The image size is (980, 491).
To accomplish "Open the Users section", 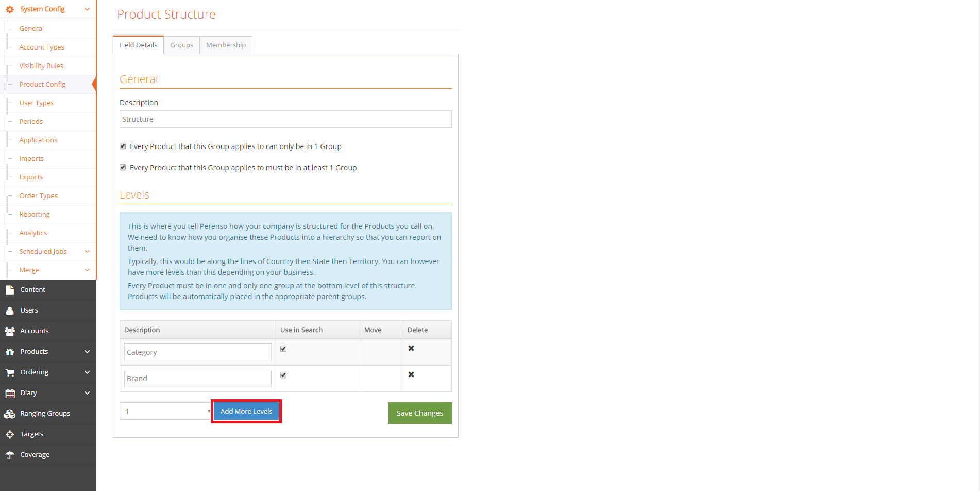I will (29, 310).
